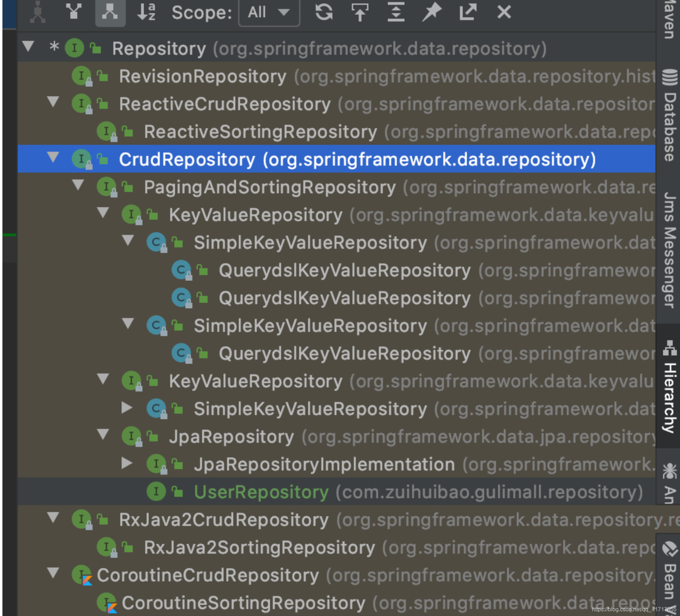
Task: Click the interface icon beside JpaRepositoryImplementation
Action: 157,464
